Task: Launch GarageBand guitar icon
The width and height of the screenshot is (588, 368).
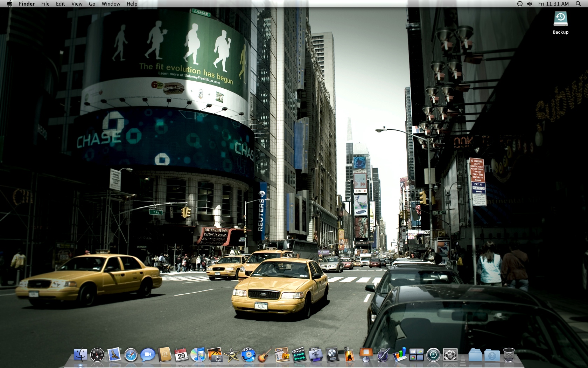Action: (265, 355)
